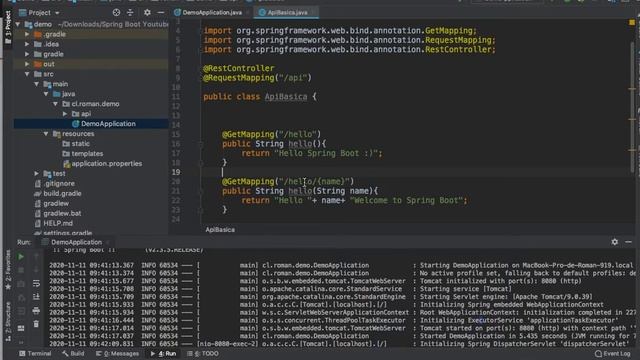Click scroll-to-end icon in Run toolbar

36,297
